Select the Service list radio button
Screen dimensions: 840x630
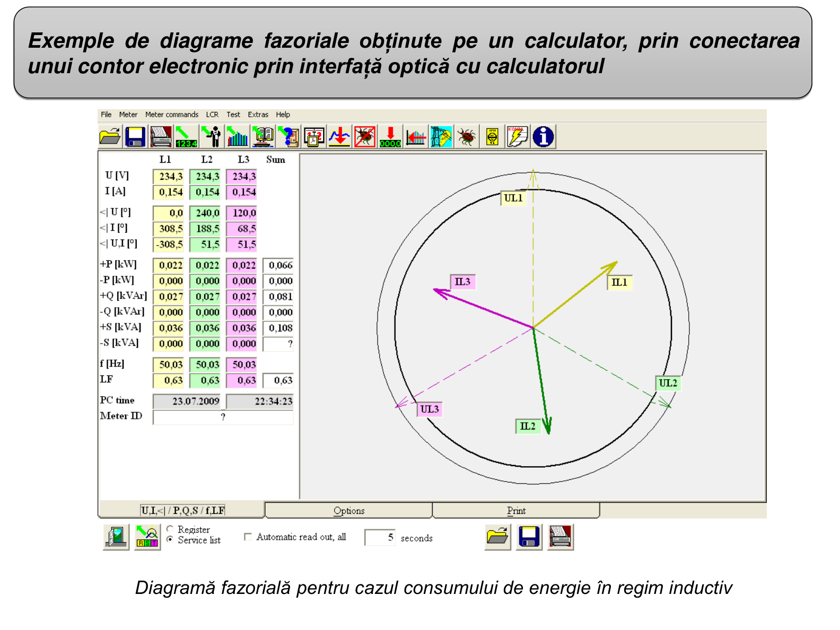tap(170, 539)
